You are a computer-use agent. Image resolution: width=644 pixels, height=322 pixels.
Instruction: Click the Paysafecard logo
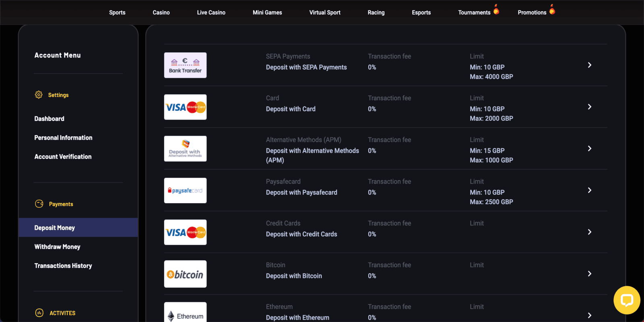pyautogui.click(x=185, y=190)
